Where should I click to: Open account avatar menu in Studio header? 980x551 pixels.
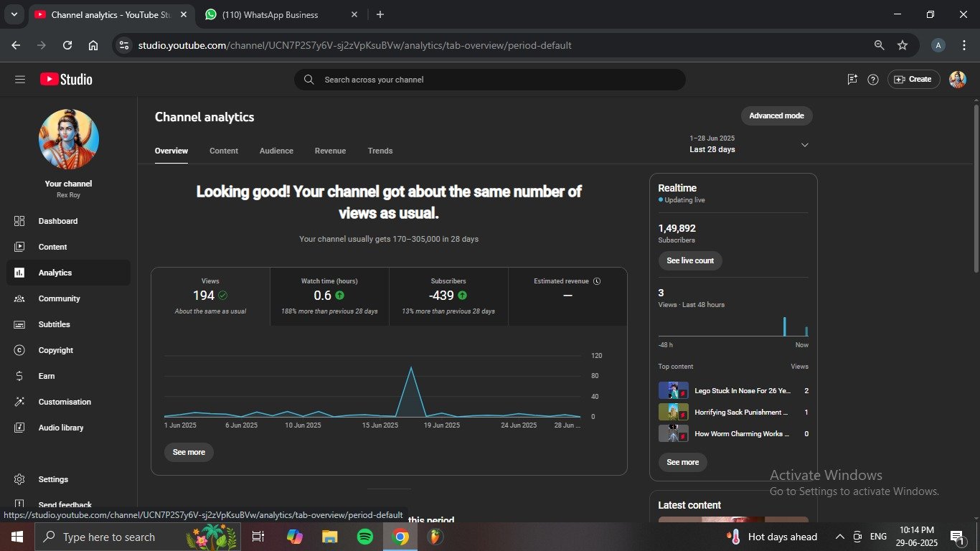[958, 80]
